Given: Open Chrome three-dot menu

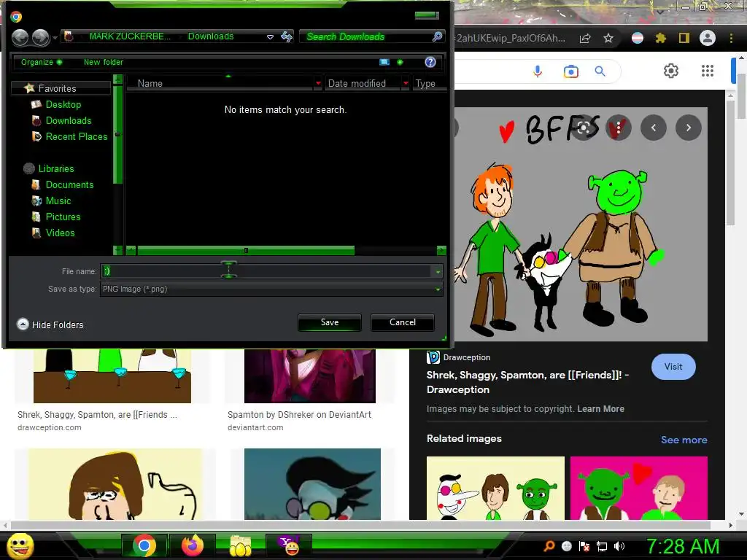Looking at the screenshot, I should click(x=731, y=38).
